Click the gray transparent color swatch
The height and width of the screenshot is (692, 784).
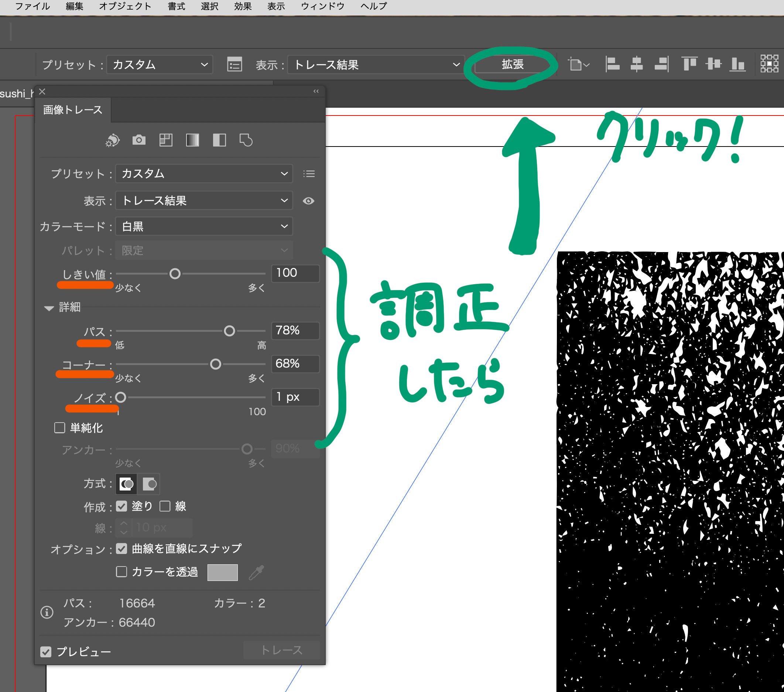coord(222,572)
